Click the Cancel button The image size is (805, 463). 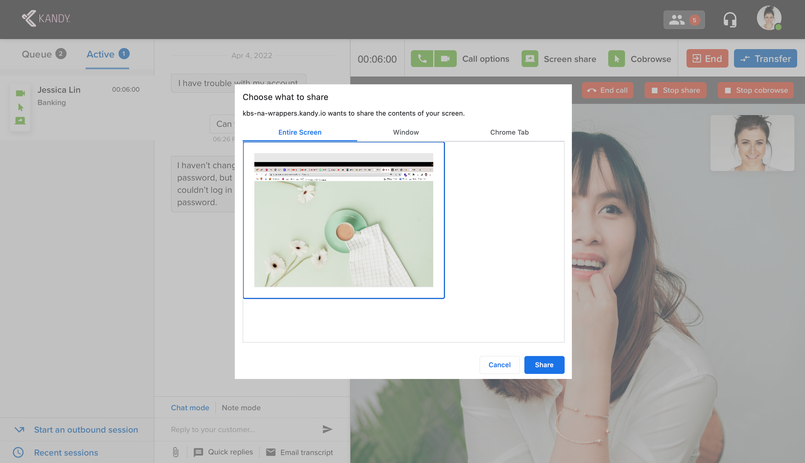coord(500,365)
